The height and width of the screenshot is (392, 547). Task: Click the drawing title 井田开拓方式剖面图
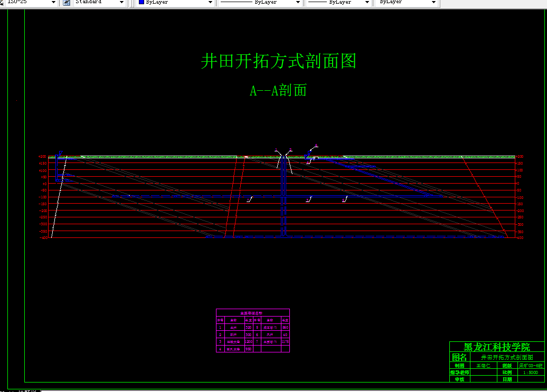point(278,61)
